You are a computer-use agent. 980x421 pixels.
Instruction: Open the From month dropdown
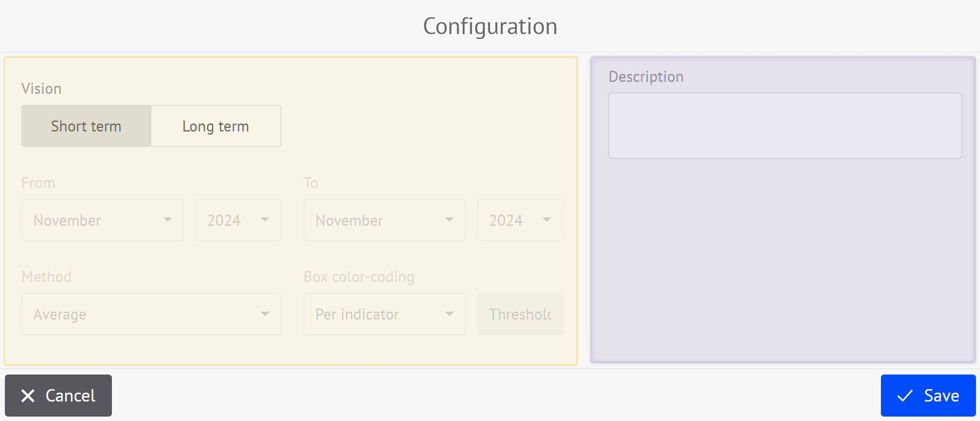point(102,220)
